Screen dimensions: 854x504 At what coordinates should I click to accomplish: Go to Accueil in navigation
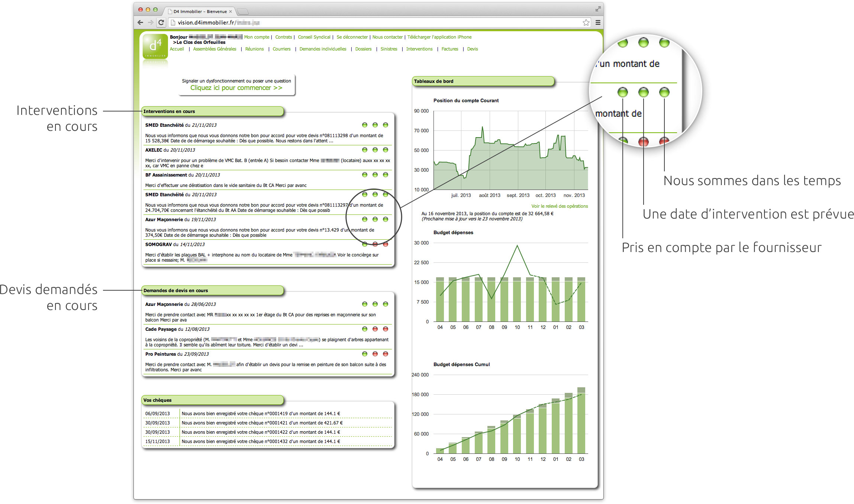tap(177, 49)
